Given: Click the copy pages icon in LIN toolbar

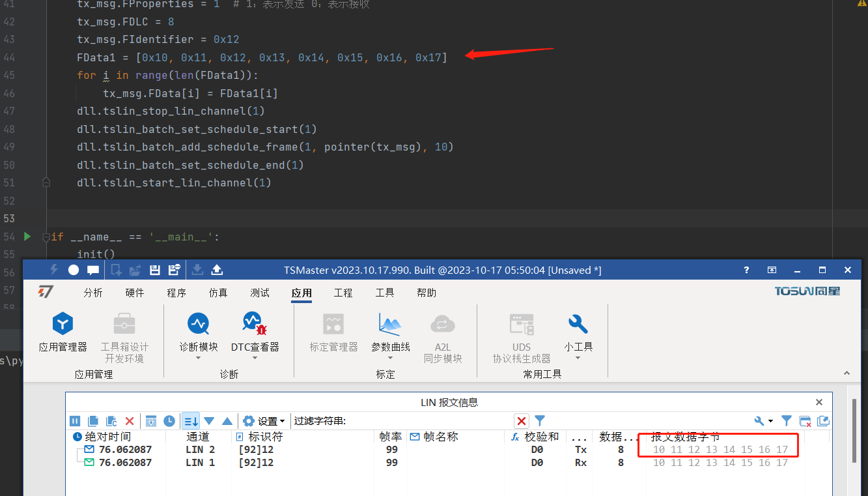Looking at the screenshot, I should coord(93,421).
